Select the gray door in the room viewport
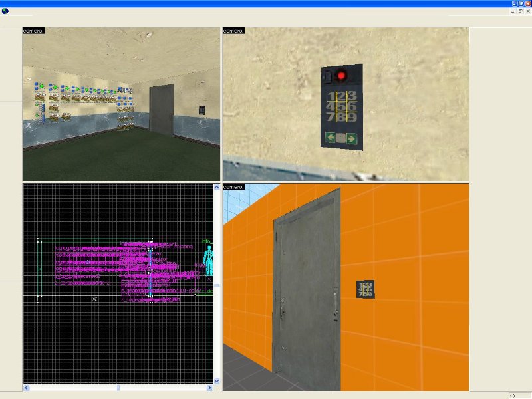The width and height of the screenshot is (532, 399). pyautogui.click(x=160, y=108)
